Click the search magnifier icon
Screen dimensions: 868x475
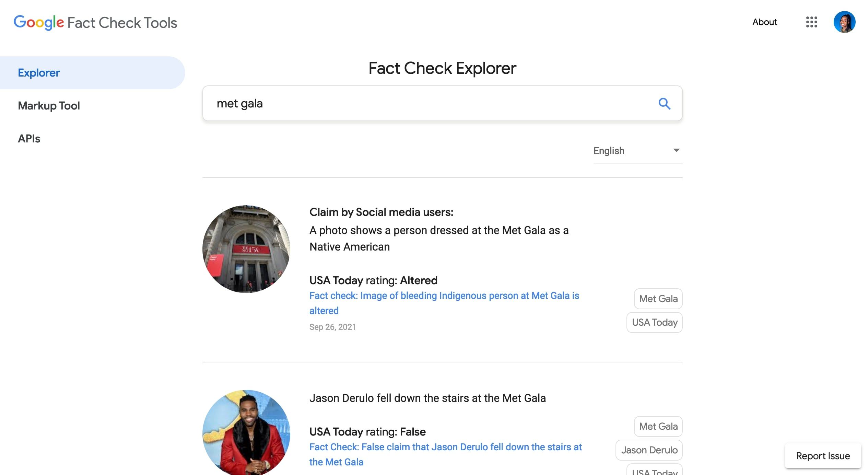[664, 104]
